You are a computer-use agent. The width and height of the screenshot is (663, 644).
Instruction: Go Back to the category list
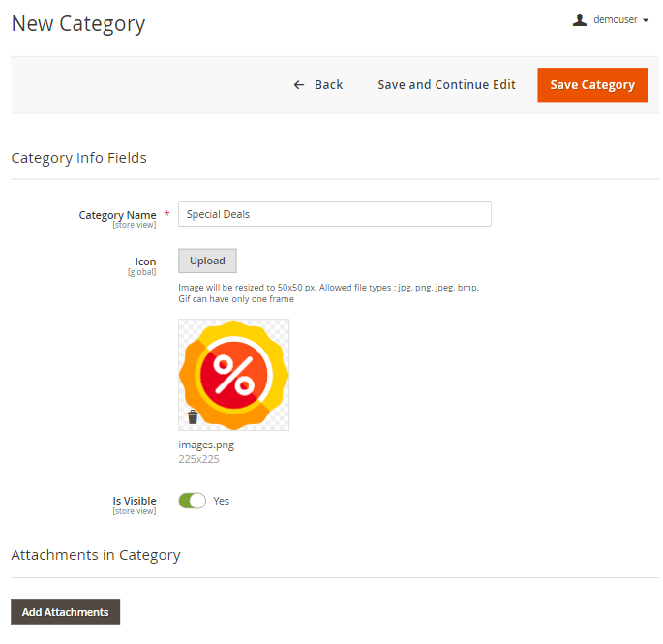click(x=318, y=84)
